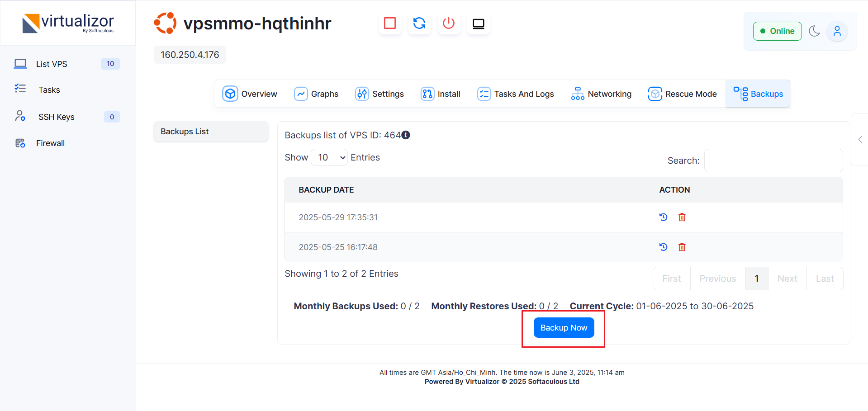
Task: Switch to the Overview tab
Action: pos(250,94)
